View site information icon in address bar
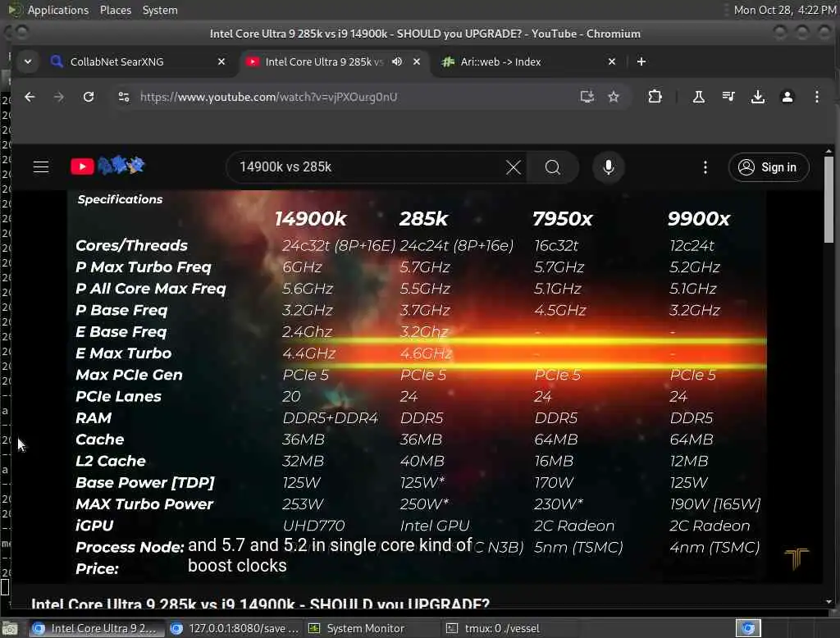 coord(124,97)
